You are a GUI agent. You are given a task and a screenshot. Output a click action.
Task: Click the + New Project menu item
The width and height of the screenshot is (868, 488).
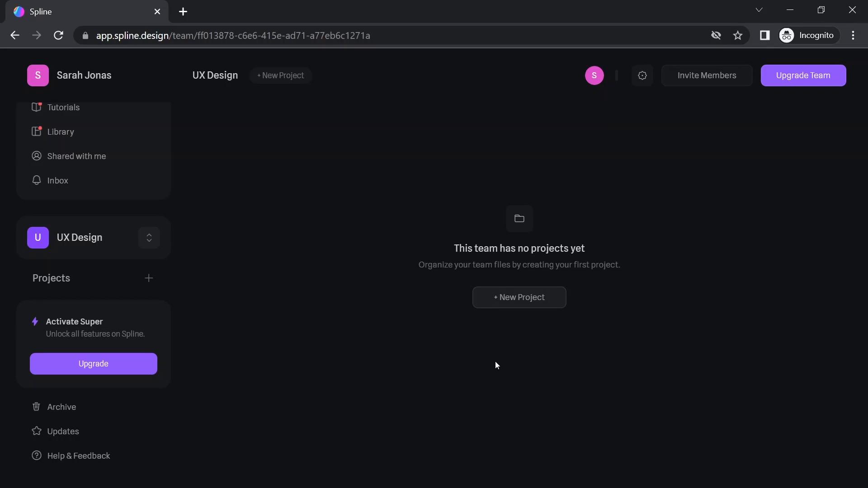(x=280, y=75)
